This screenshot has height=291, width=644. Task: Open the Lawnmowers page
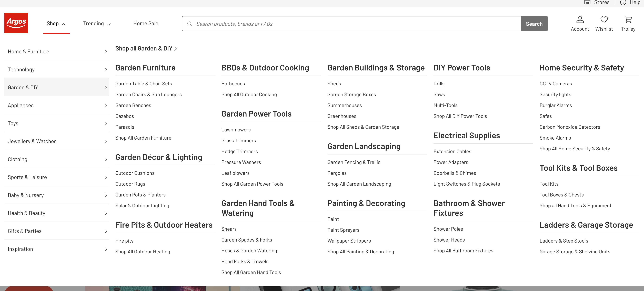[236, 129]
